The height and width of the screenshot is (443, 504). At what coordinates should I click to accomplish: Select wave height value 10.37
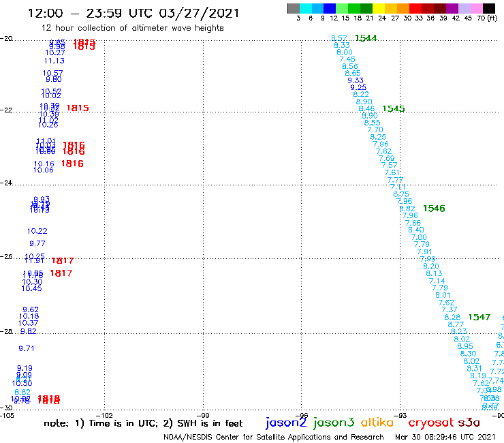point(29,323)
